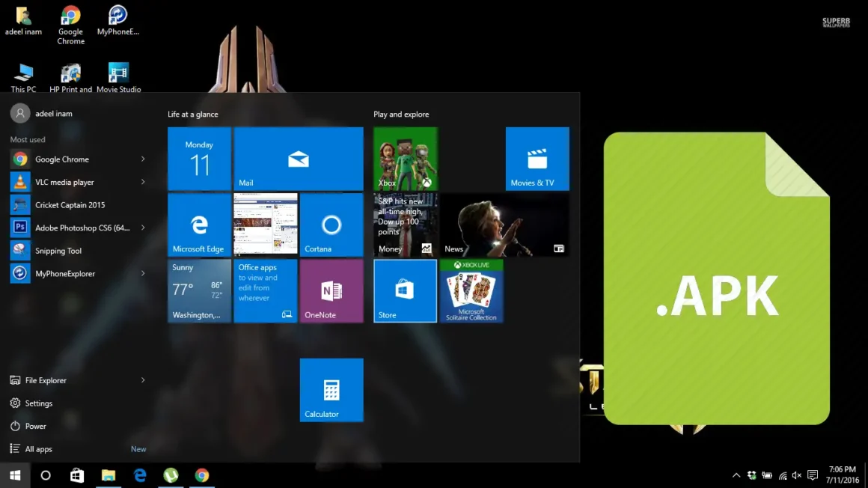Show hidden system tray icons

pos(736,475)
